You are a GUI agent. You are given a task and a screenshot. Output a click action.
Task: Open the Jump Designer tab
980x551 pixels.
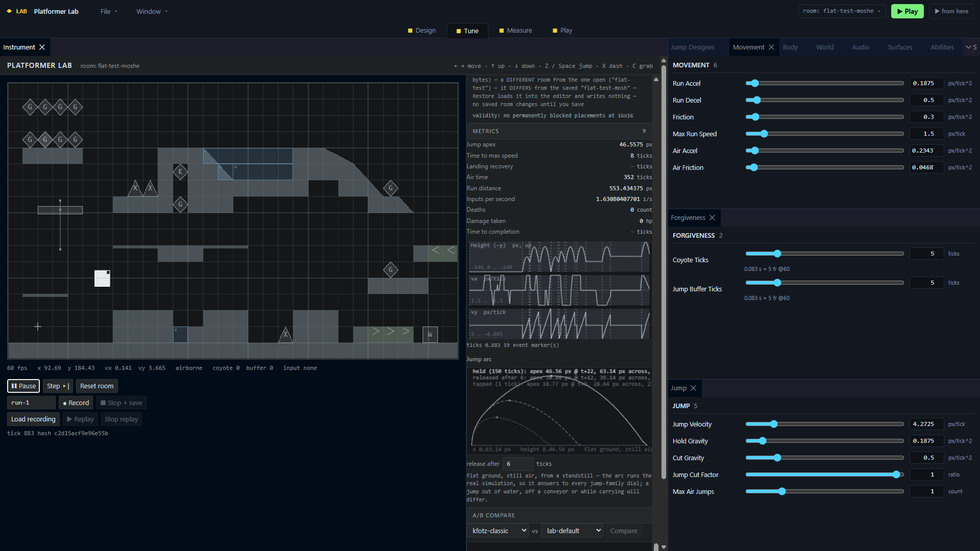pos(693,47)
